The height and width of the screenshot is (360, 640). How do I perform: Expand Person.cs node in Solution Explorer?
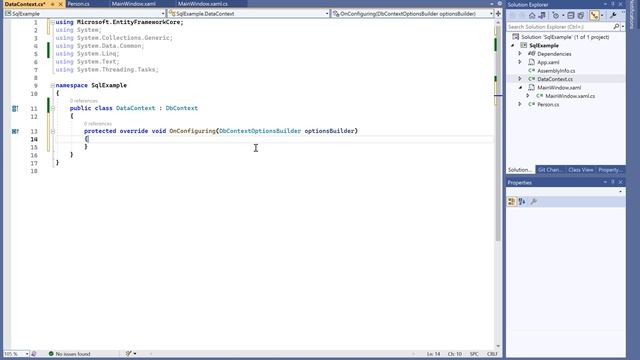(520, 104)
